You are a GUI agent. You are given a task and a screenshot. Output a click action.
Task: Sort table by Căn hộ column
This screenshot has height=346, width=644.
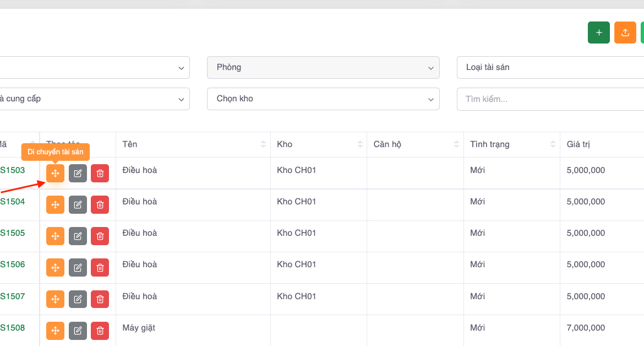456,144
